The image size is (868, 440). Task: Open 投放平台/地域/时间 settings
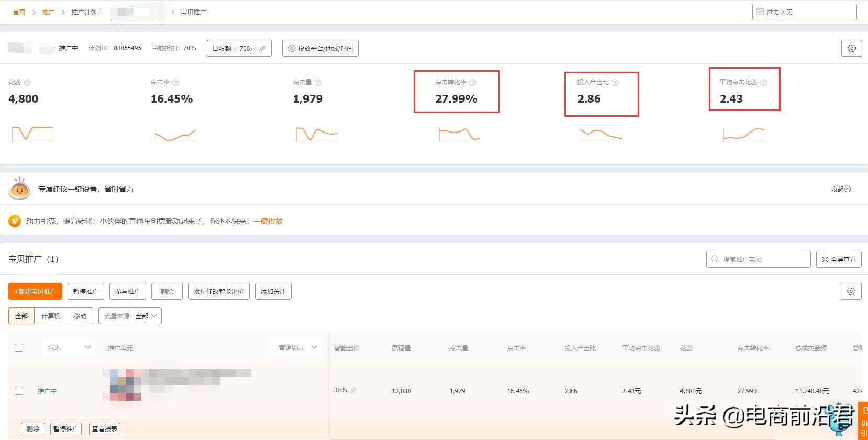click(321, 48)
